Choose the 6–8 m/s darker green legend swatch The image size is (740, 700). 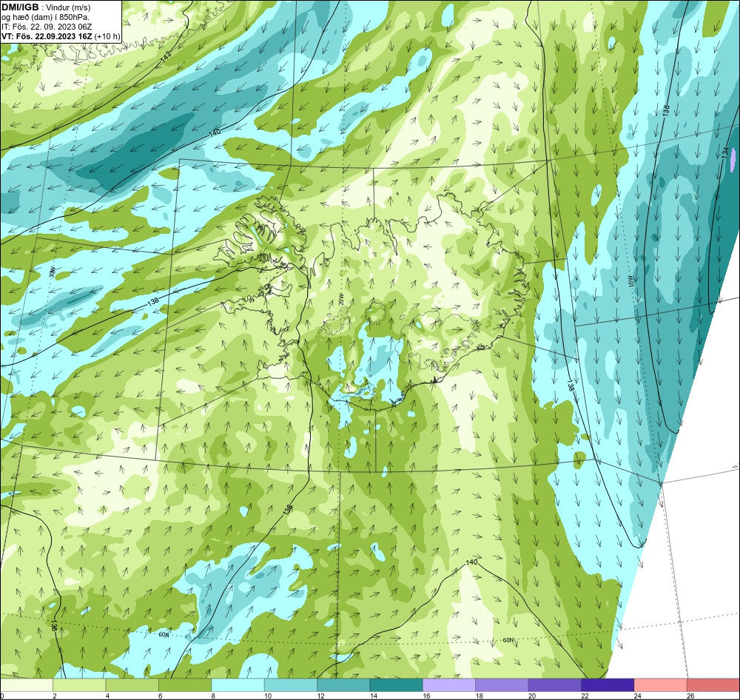[x=185, y=685]
